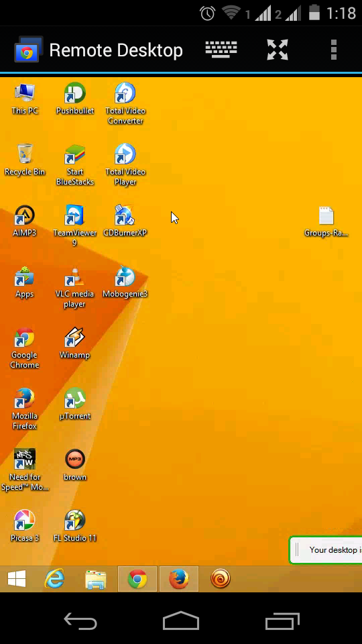Screen dimensions: 362x644
Task: Select the Apps shortcut
Action: 25,282
